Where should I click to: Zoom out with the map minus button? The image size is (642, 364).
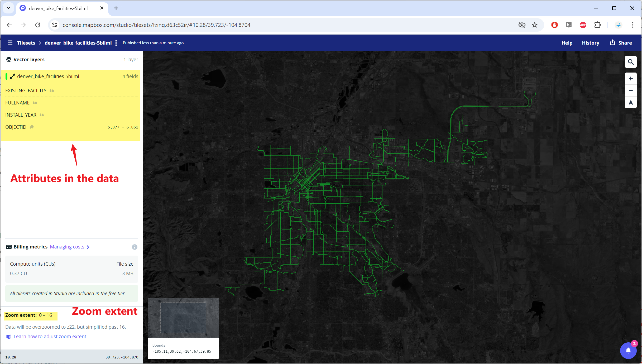pos(631,90)
